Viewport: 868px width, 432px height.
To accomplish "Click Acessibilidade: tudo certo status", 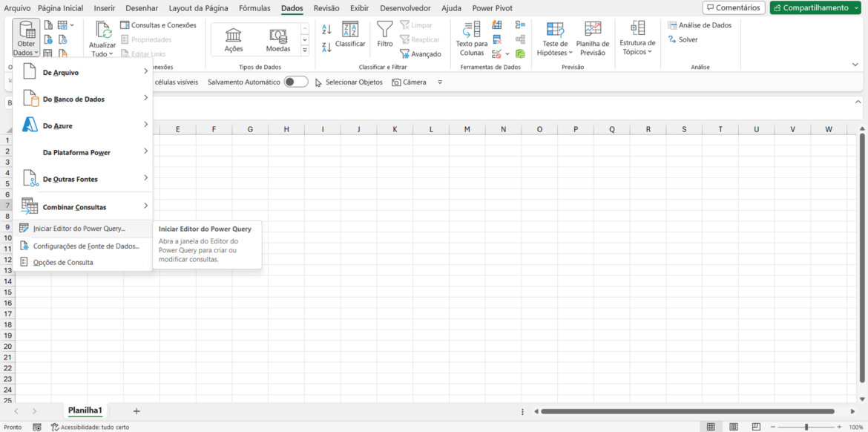I will click(91, 427).
